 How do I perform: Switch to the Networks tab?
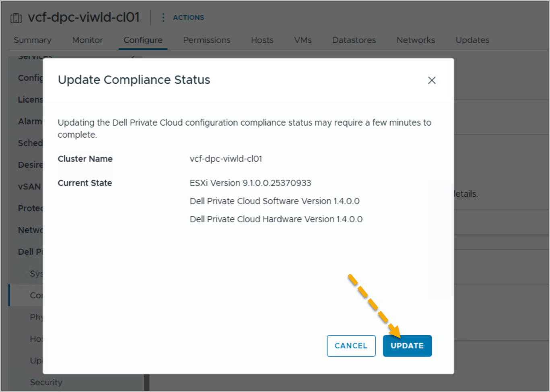click(x=416, y=40)
